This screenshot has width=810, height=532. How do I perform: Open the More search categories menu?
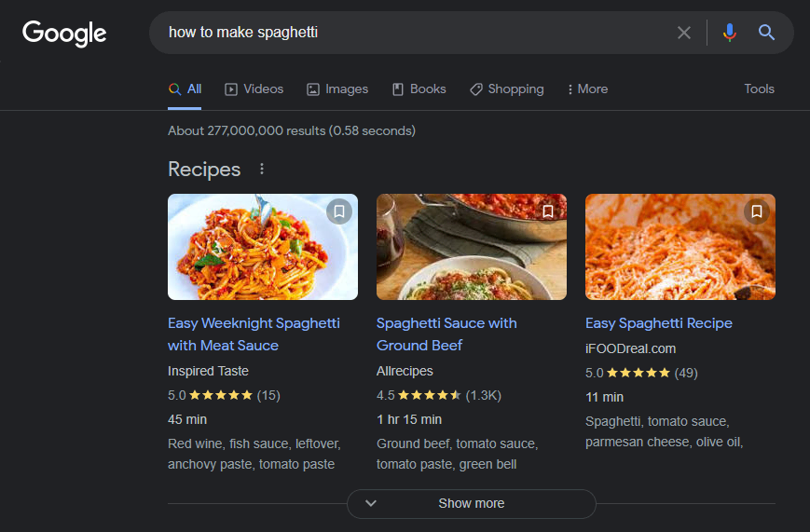[x=587, y=89]
